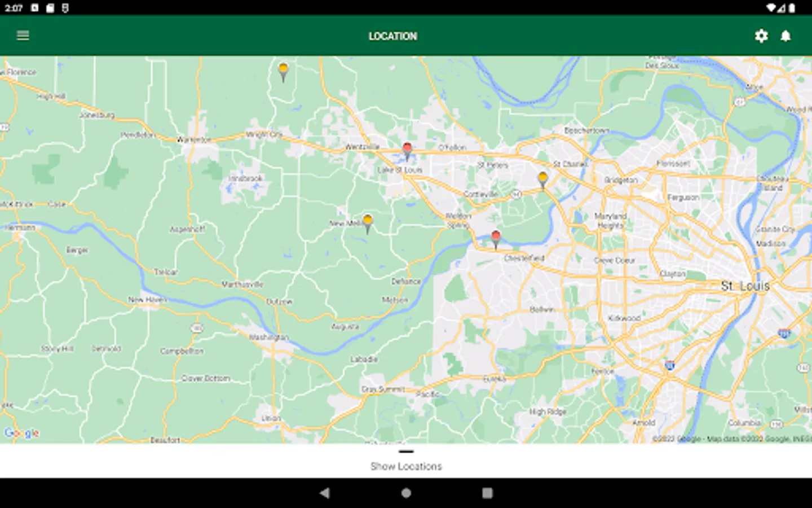Open the hamburger navigation menu
The height and width of the screenshot is (508, 812).
coord(23,36)
